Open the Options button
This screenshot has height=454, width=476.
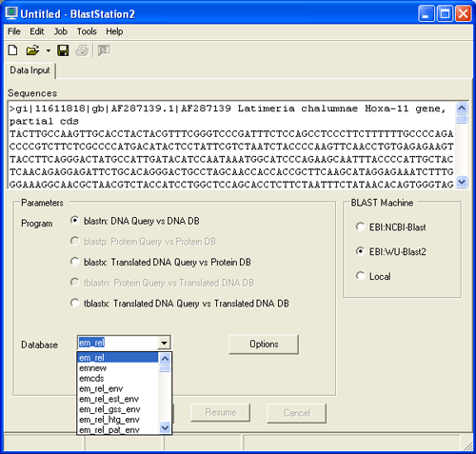click(x=264, y=344)
